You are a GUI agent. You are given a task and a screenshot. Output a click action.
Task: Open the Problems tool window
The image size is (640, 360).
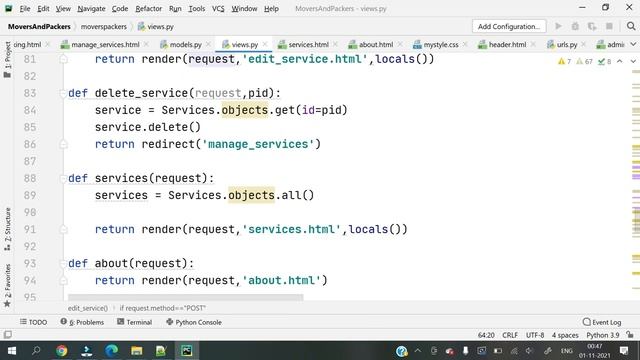(x=82, y=322)
